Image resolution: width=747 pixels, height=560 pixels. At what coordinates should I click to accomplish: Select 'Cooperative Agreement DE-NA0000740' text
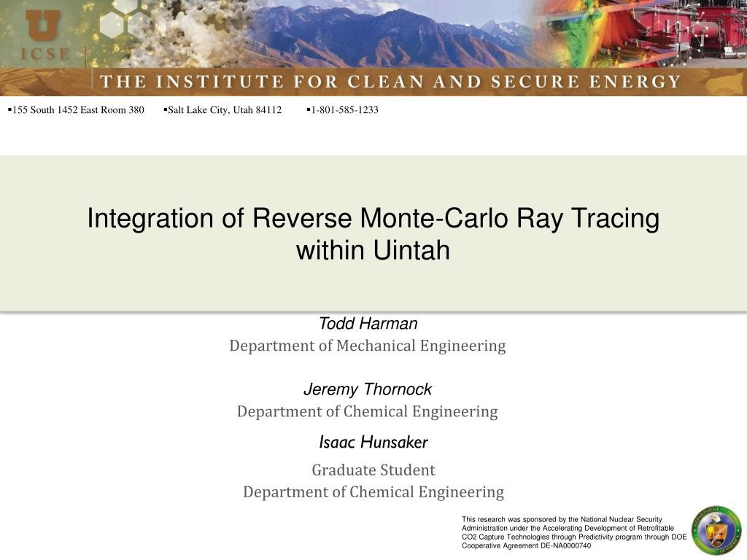coord(527,545)
